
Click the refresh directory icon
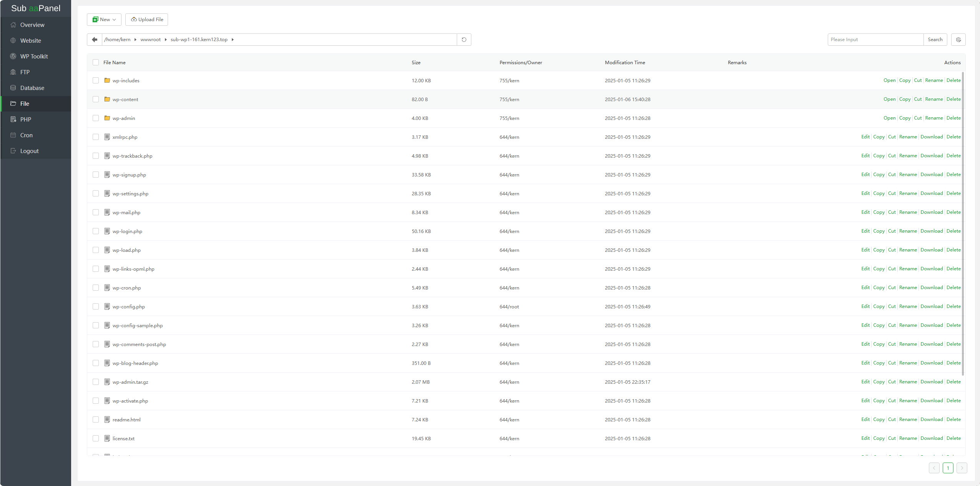click(464, 40)
